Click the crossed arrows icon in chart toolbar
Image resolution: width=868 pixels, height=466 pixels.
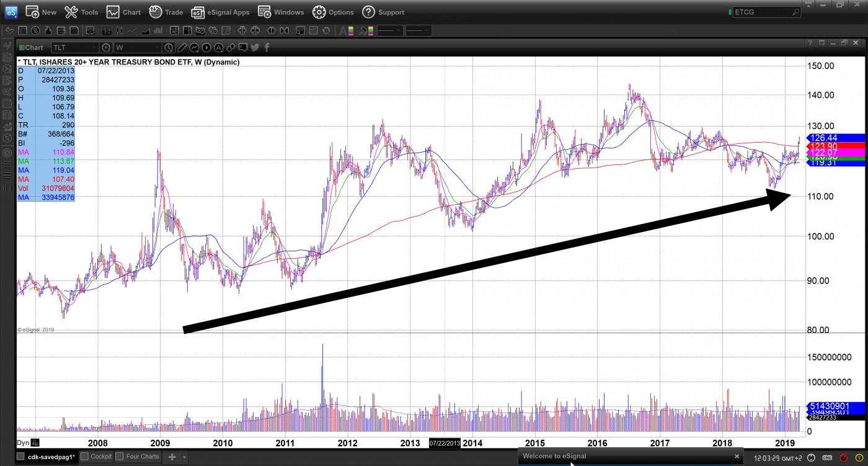click(x=231, y=47)
